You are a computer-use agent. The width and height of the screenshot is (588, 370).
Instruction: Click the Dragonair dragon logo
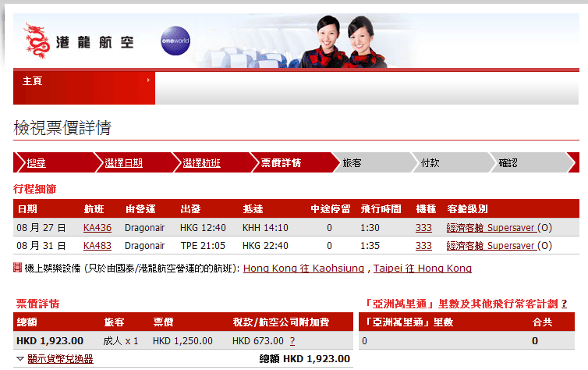pos(36,41)
